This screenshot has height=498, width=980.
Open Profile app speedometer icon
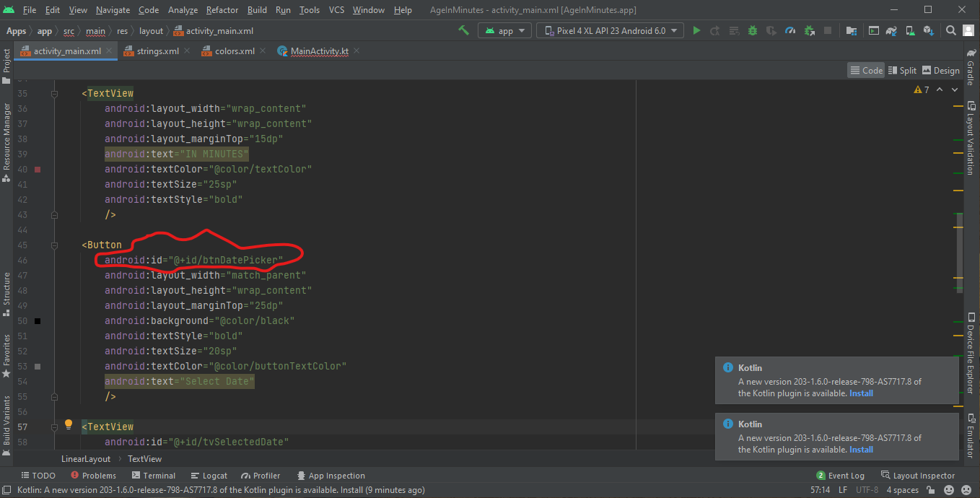point(790,30)
